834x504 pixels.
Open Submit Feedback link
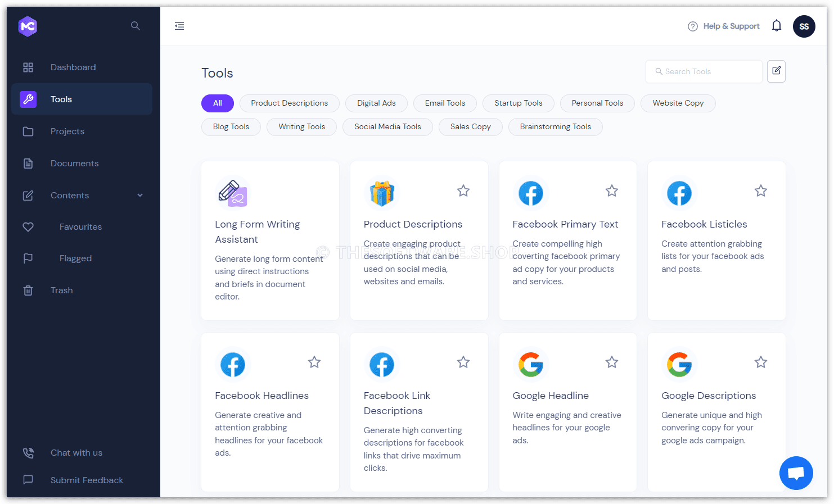pyautogui.click(x=87, y=480)
